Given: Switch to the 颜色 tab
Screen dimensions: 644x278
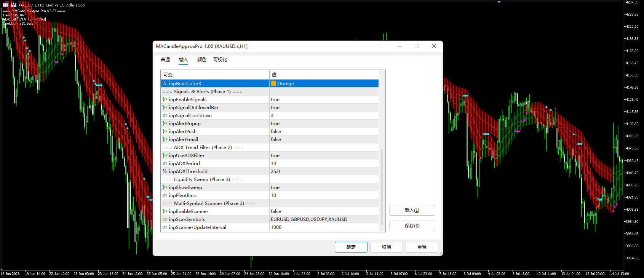Looking at the screenshot, I should (x=202, y=60).
